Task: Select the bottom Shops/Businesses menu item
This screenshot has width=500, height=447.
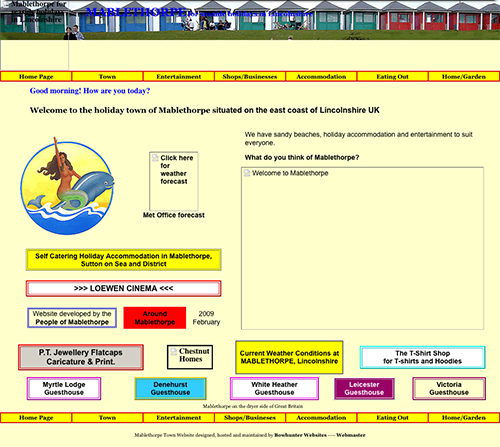Action: [250, 418]
